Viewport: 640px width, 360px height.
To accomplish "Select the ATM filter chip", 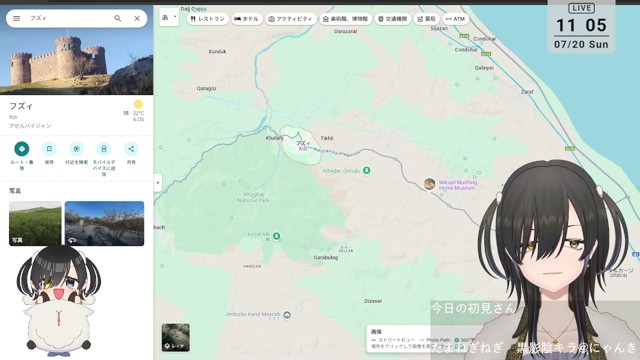I will 455,19.
